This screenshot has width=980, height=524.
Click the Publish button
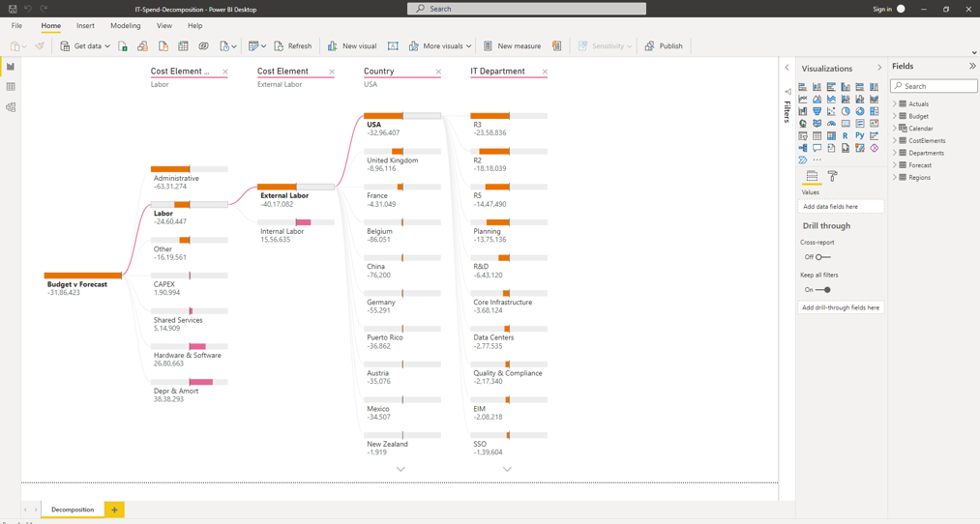[x=664, y=46]
